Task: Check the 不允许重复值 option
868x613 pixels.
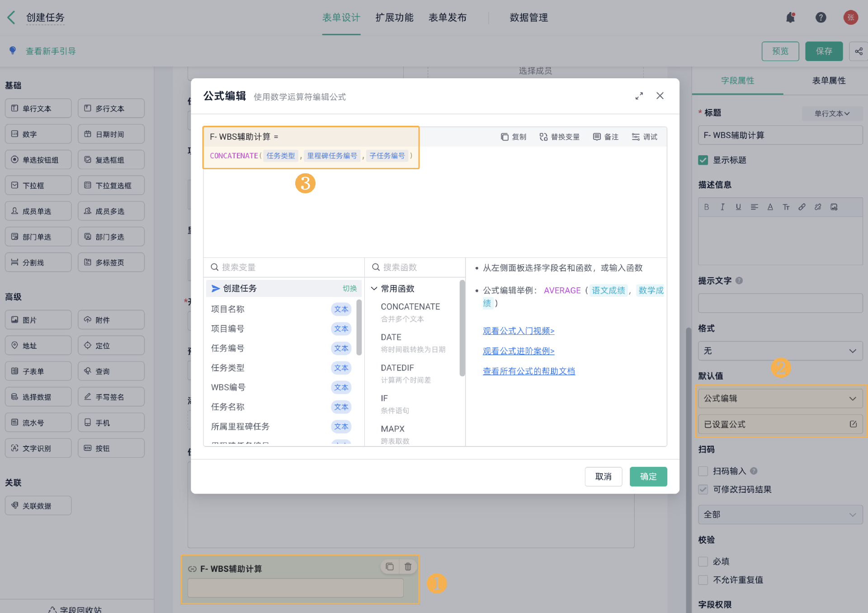Action: pos(703,580)
